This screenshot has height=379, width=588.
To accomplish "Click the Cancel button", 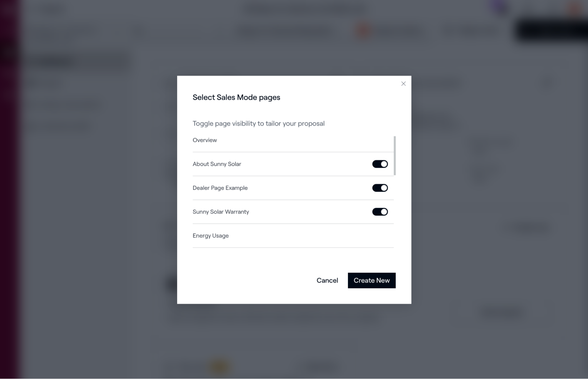I will click(327, 281).
